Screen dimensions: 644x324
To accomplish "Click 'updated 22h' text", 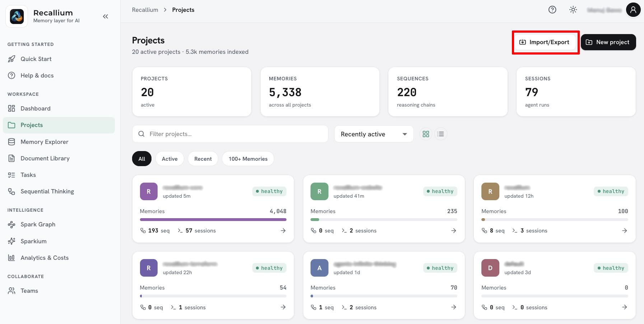I will coord(177,272).
